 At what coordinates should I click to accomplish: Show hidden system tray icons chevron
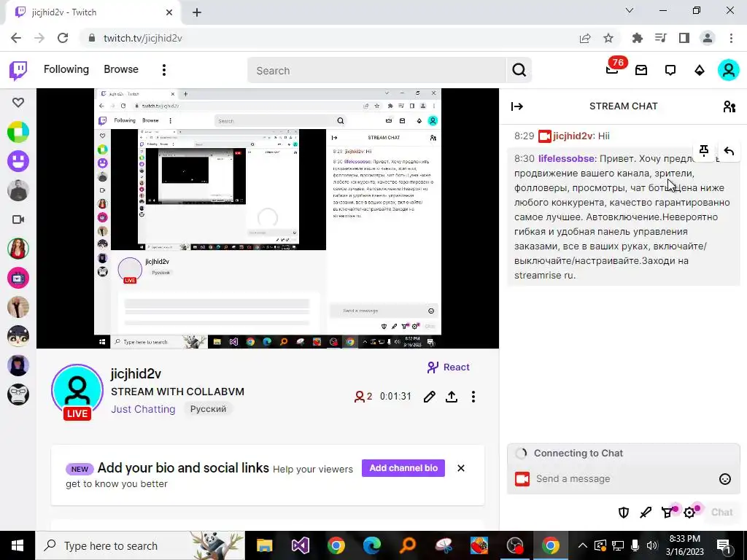(x=583, y=545)
